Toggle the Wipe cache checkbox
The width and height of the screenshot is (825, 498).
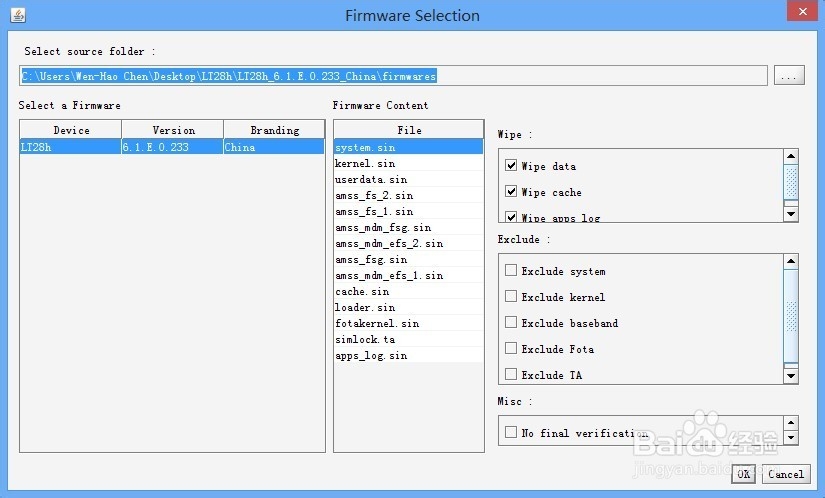coord(512,192)
